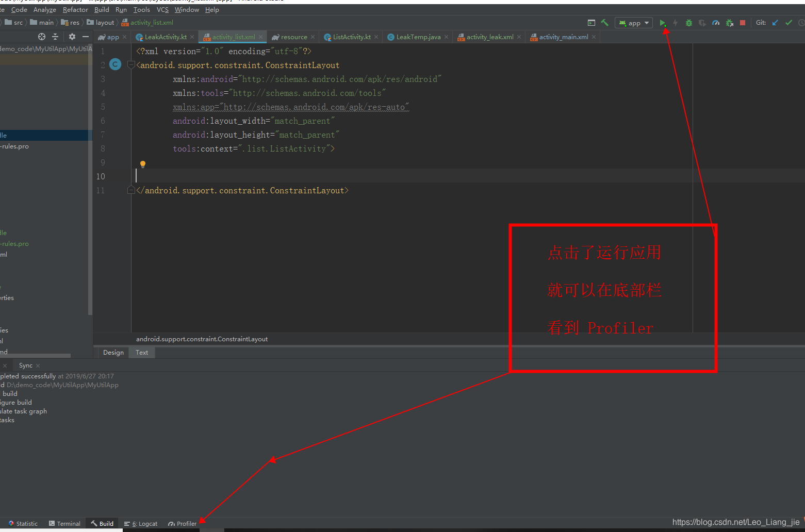Run app with coverage icon

(x=702, y=23)
